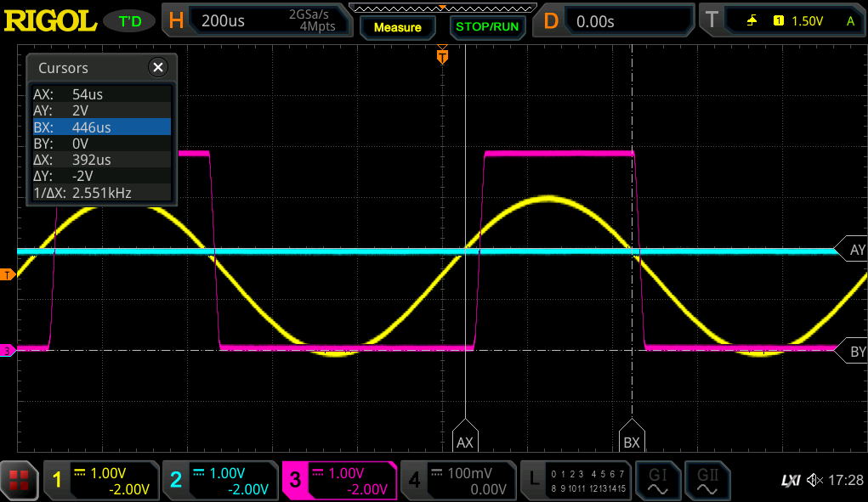Click the waveform memory position bar
The image size is (868, 502).
[x=442, y=8]
